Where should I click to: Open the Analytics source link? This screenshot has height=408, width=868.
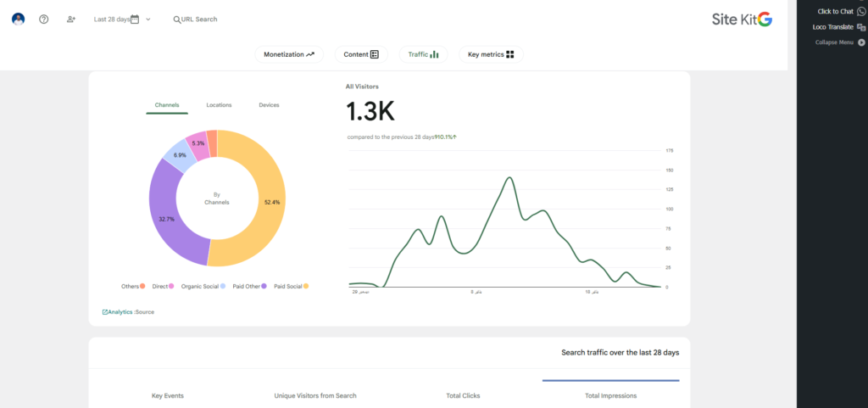pyautogui.click(x=118, y=312)
